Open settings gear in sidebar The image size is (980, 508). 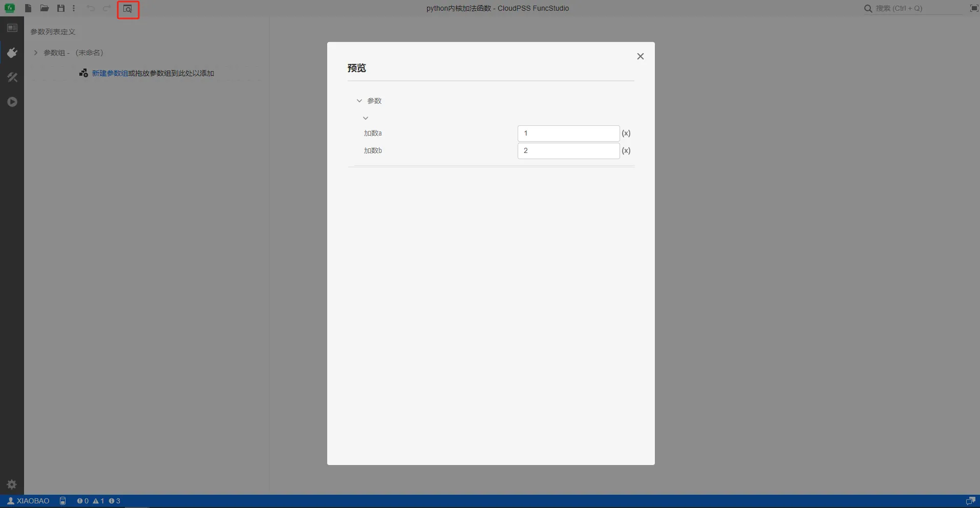(x=12, y=484)
